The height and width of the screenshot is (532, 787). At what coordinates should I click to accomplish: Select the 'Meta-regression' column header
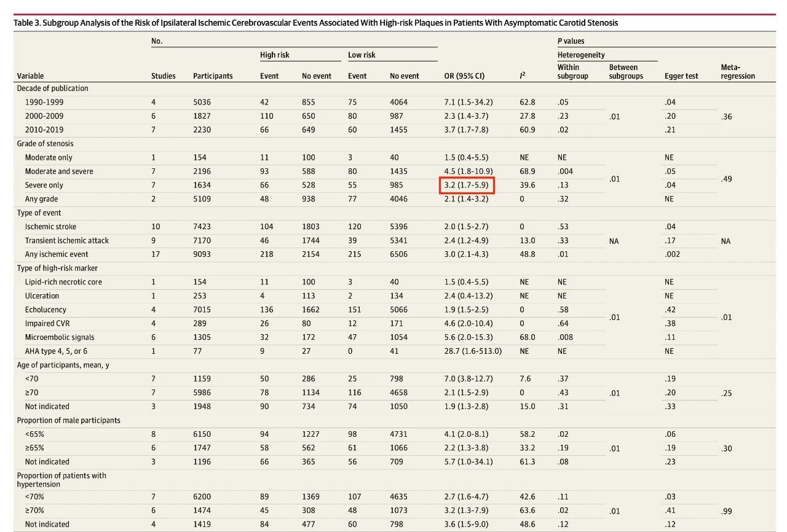(737, 72)
